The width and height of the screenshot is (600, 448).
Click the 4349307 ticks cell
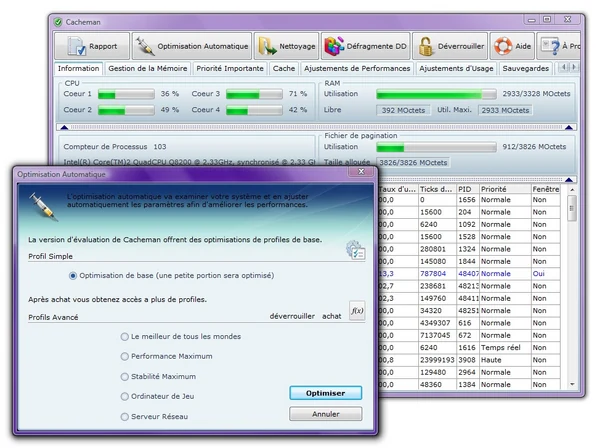[435, 323]
